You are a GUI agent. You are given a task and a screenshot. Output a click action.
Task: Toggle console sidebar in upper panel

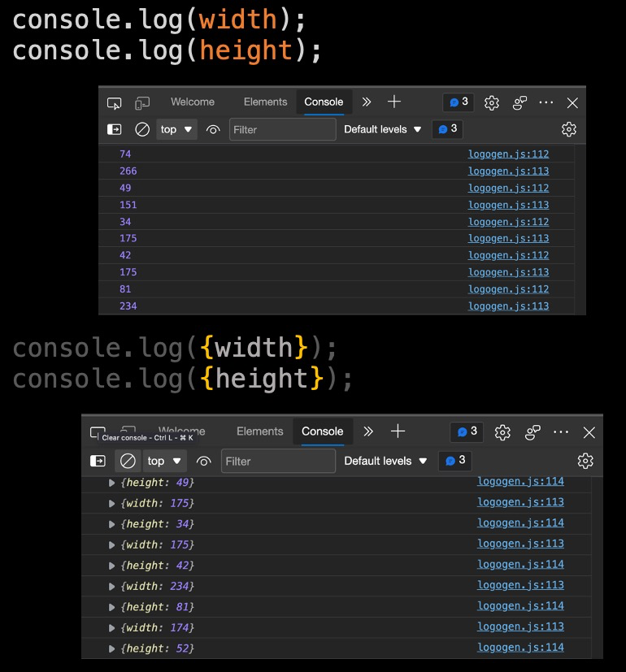115,129
